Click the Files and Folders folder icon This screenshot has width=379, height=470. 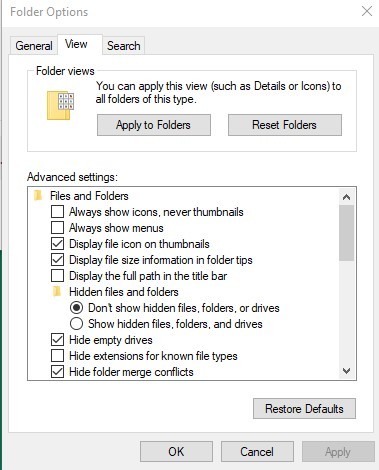tap(38, 195)
